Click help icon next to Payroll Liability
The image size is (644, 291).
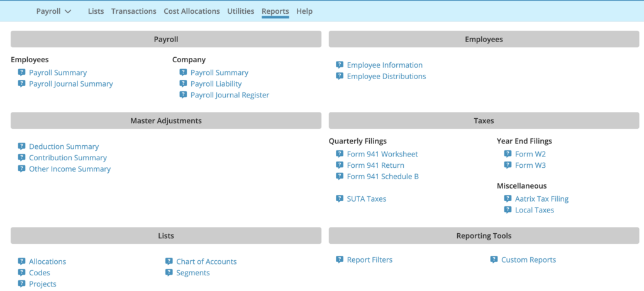[183, 84]
